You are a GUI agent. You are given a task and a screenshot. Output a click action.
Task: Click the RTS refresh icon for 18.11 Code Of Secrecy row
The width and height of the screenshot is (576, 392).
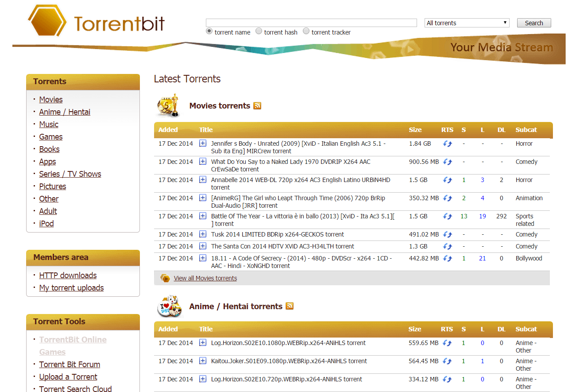pyautogui.click(x=448, y=259)
